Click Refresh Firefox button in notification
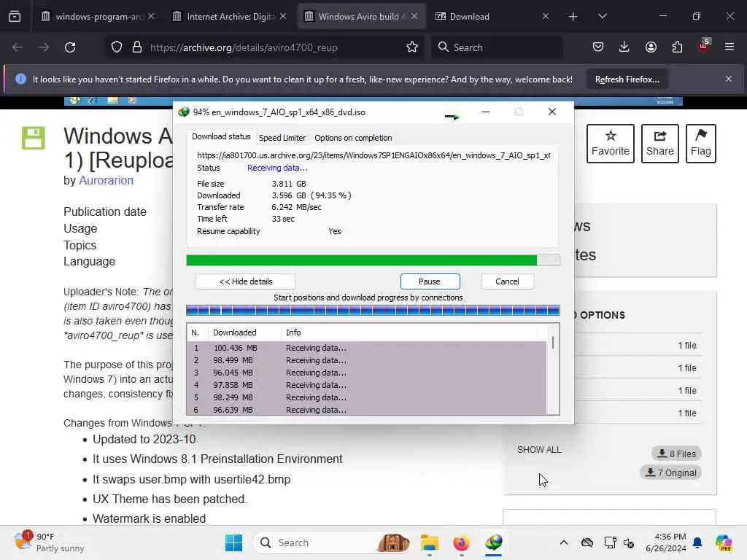The image size is (747, 560). click(x=627, y=79)
